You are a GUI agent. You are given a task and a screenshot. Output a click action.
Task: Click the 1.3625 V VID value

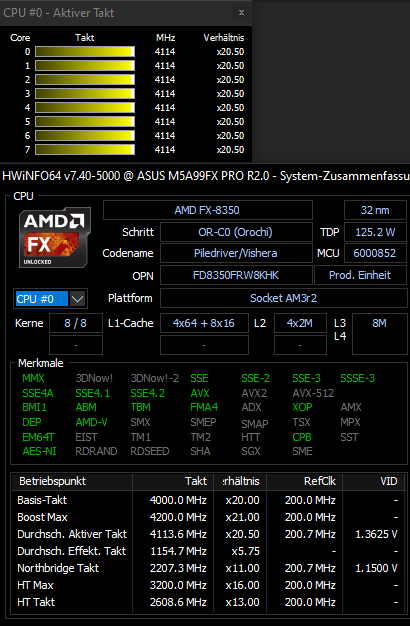pyautogui.click(x=376, y=534)
